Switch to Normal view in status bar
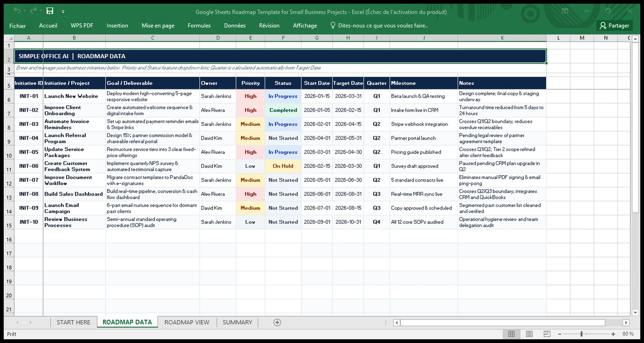 [511, 334]
